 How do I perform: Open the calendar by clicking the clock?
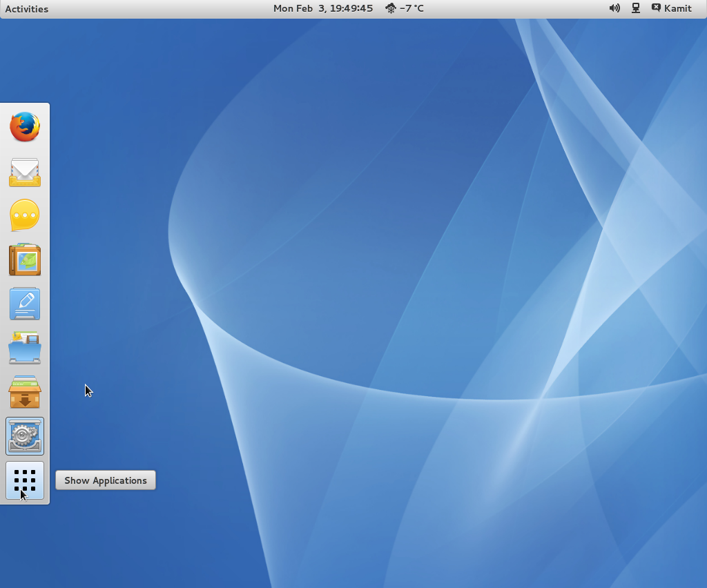pos(322,8)
